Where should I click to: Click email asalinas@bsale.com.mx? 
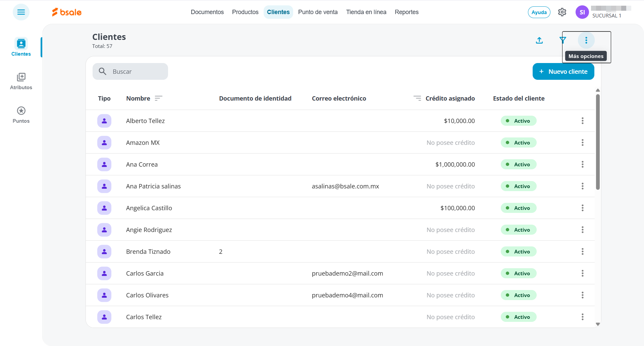345,186
